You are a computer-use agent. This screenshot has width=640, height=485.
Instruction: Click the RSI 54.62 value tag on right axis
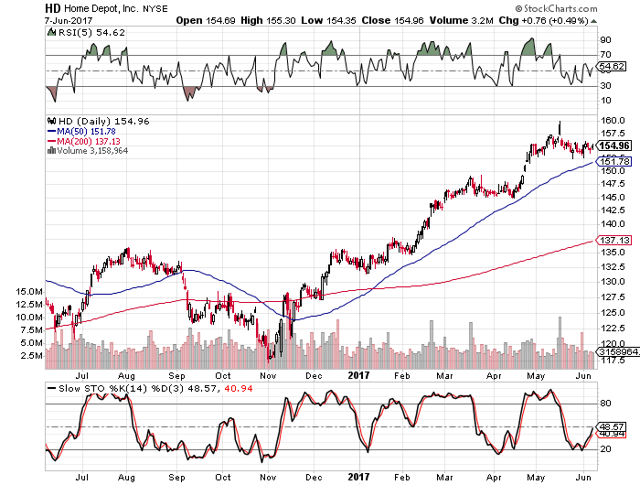(x=611, y=66)
